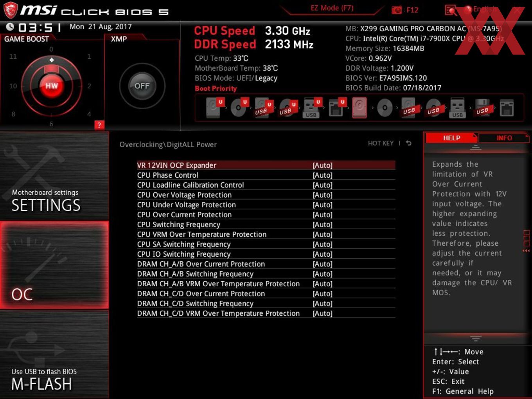Select the legacy USB key boot icon
This screenshot has width=532, height=399.
458,108
